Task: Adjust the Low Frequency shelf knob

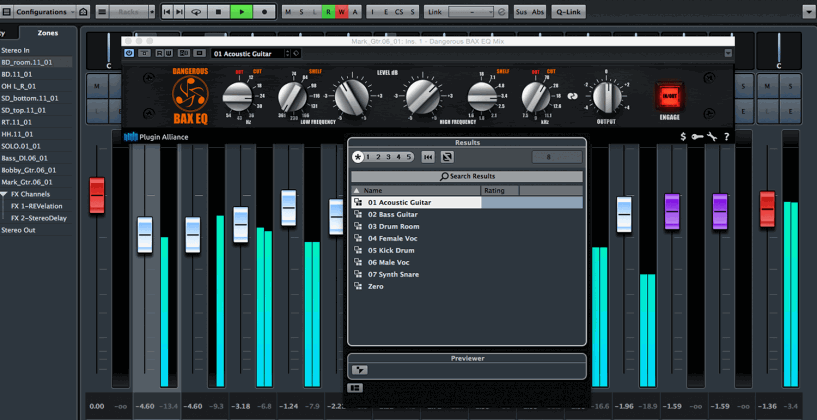Action: tap(292, 97)
